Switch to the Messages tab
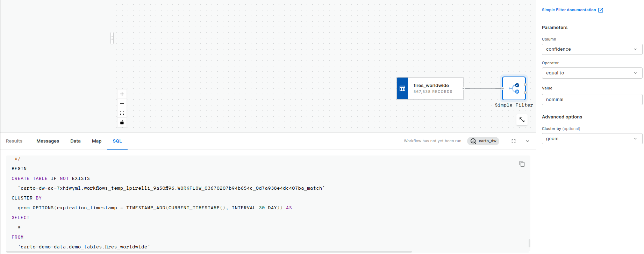Image resolution: width=644 pixels, height=254 pixels. [48, 141]
